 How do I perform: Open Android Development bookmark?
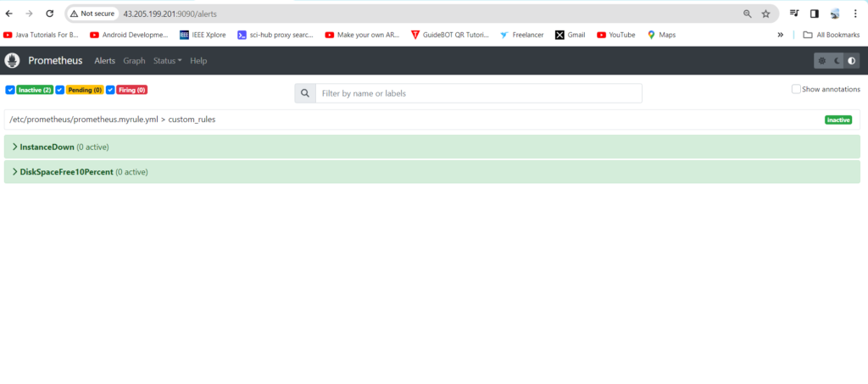pos(129,35)
